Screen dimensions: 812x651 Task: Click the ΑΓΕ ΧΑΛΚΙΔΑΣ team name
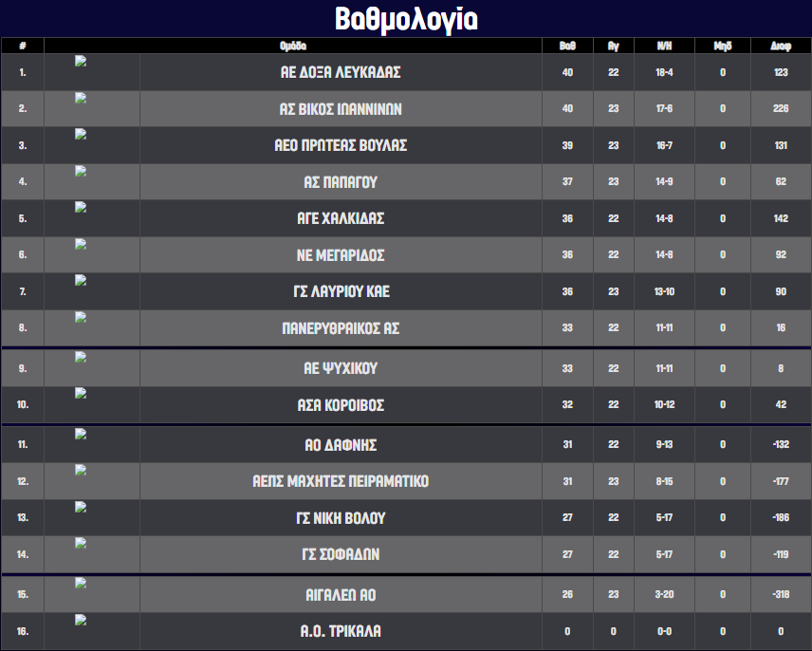point(341,218)
